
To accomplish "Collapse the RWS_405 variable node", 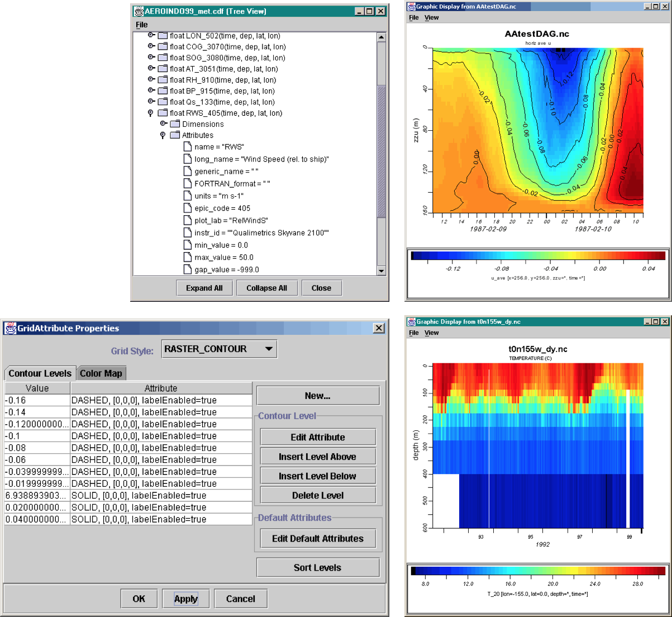I will coord(150,113).
